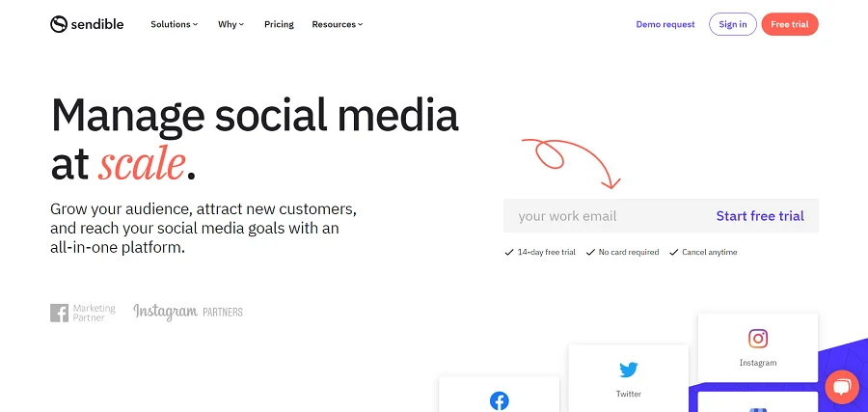868x412 pixels.
Task: Expand the Solutions dropdown menu
Action: point(174,24)
